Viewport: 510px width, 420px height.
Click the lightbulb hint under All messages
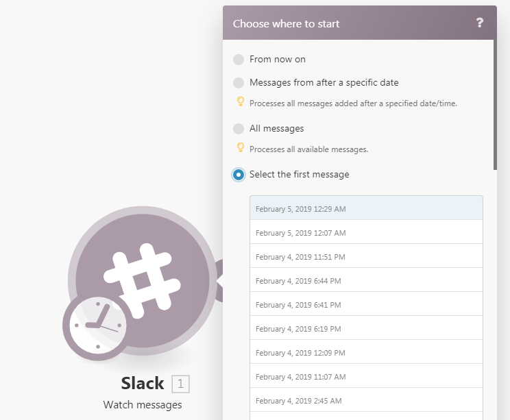tap(241, 147)
